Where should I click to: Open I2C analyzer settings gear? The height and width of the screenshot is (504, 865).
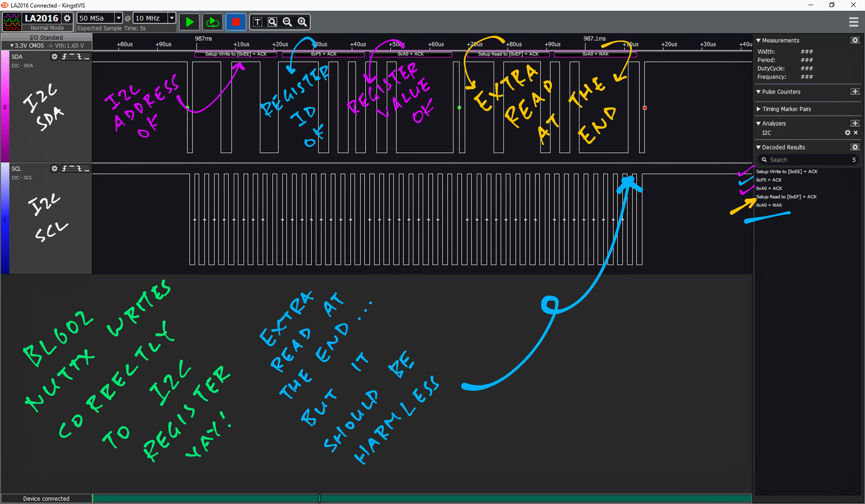click(x=847, y=133)
